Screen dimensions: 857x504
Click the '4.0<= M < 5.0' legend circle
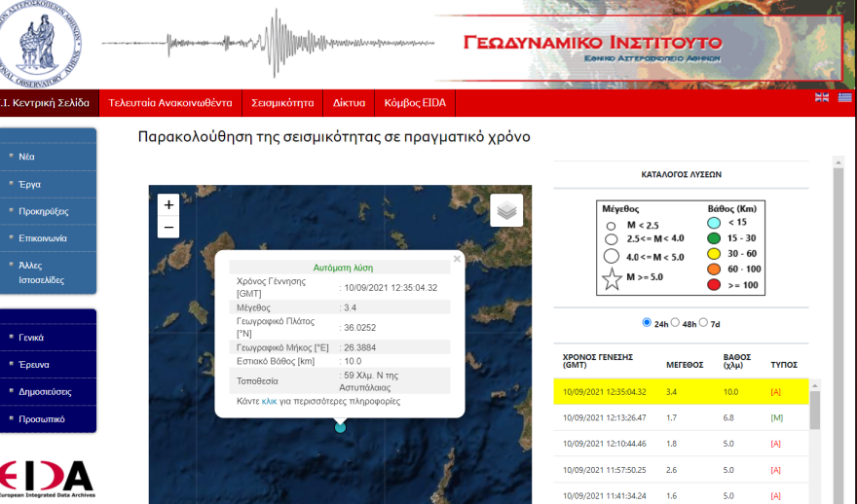(611, 256)
